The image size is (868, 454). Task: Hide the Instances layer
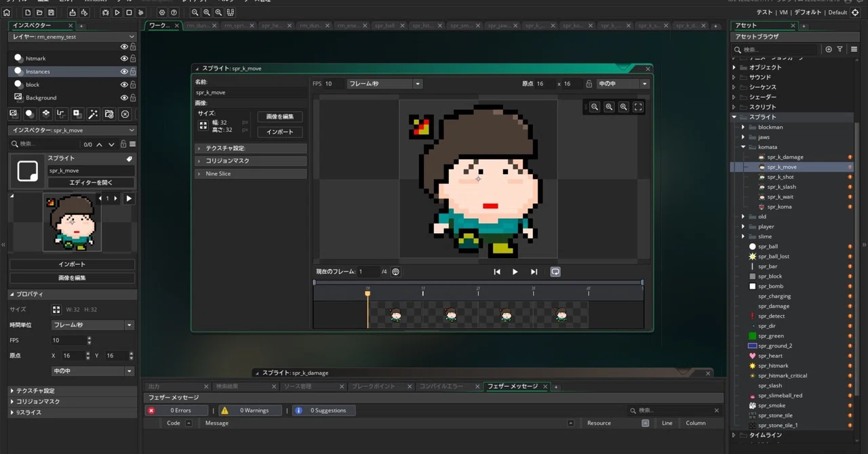point(124,71)
